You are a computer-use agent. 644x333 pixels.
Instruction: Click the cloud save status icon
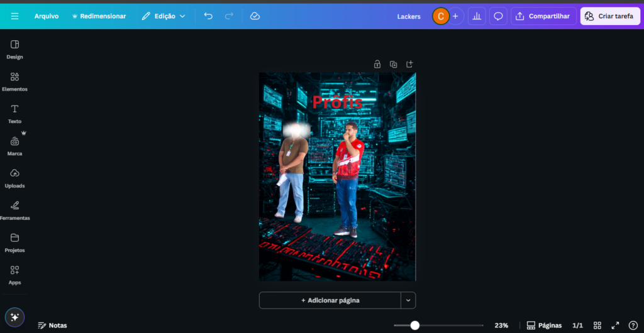[255, 16]
